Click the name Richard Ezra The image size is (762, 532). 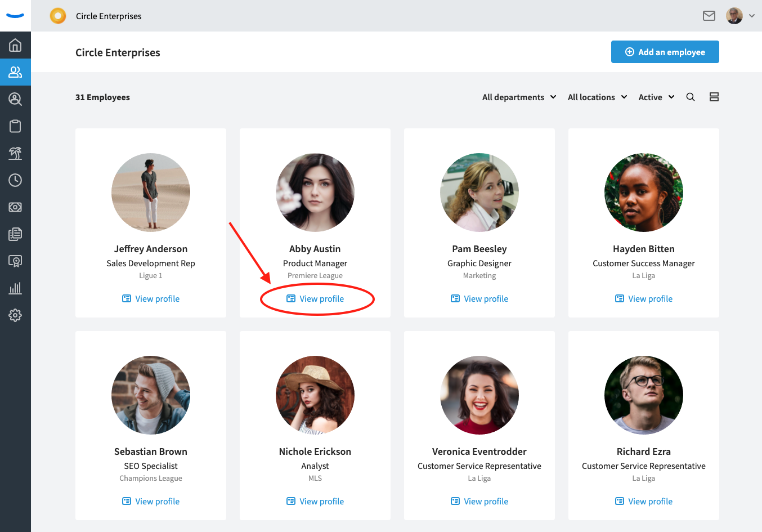[644, 451]
